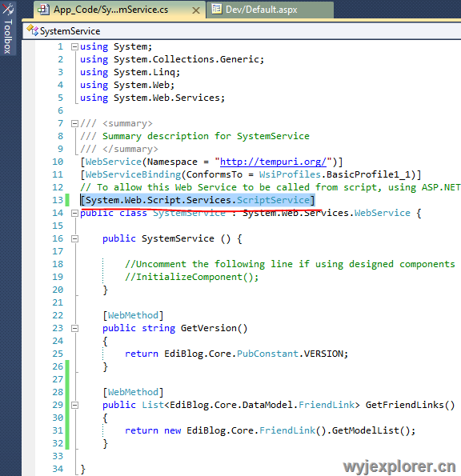The width and height of the screenshot is (461, 476).
Task: Collapse the SystemService class region
Action: click(x=74, y=213)
